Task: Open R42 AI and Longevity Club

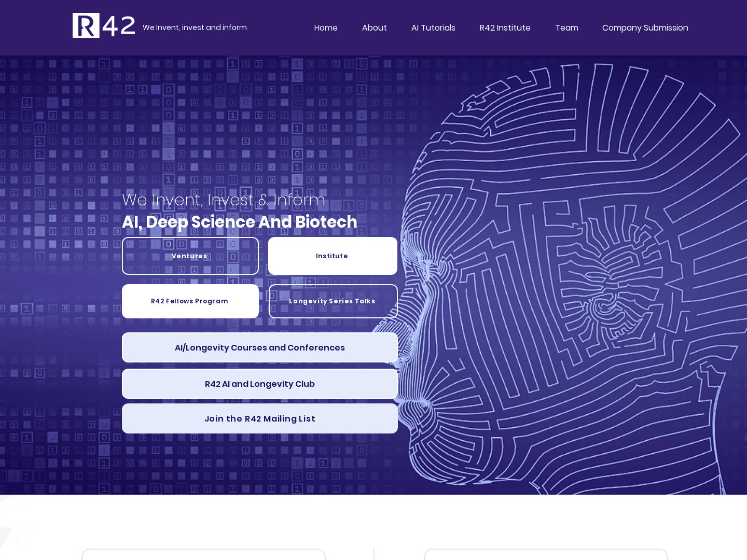Action: [260, 384]
